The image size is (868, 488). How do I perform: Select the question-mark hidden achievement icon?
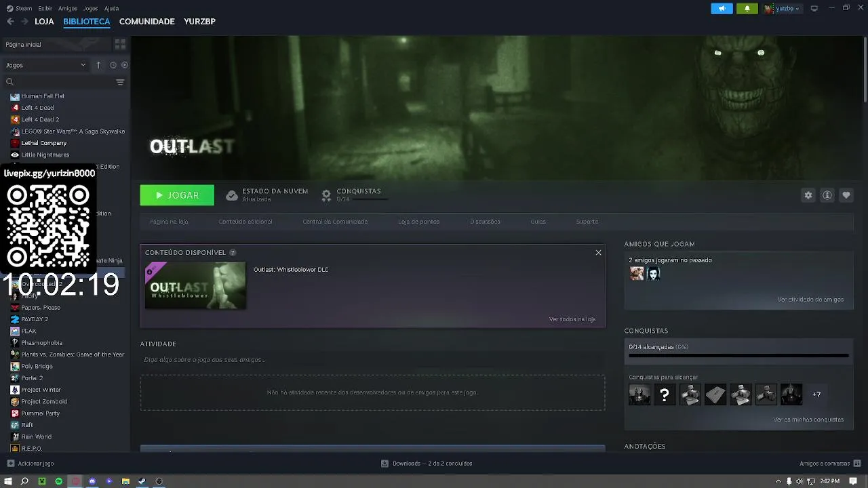click(x=665, y=394)
